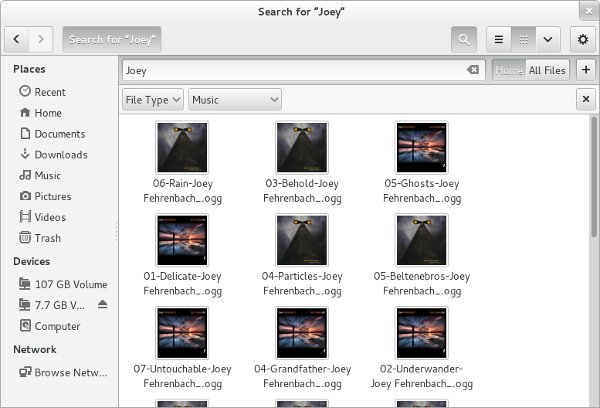Viewport: 600px width, 408px height.
Task: Clear the Joey search text
Action: tap(473, 70)
